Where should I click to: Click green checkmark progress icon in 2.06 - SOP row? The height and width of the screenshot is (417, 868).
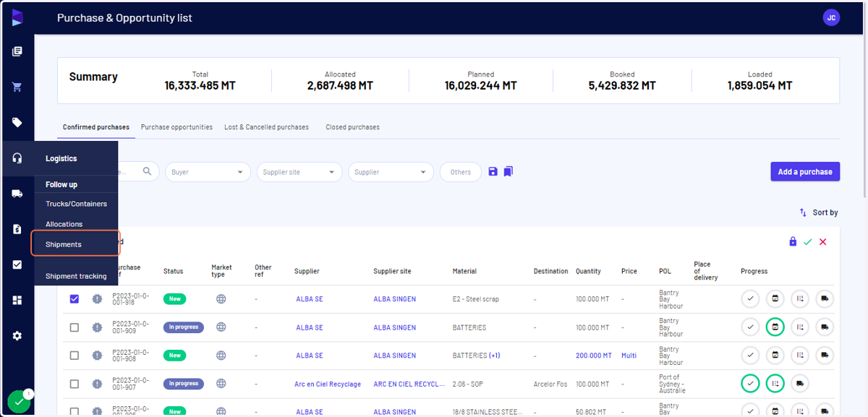coord(750,384)
